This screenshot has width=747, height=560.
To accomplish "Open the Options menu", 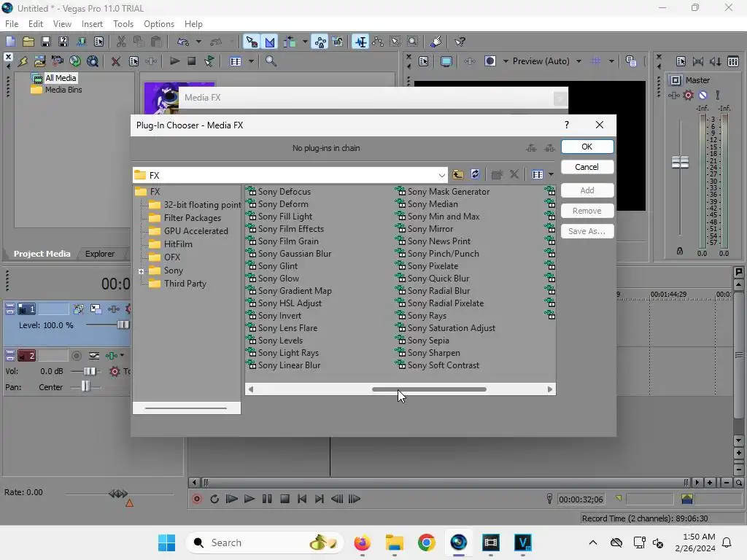I will 158,24.
